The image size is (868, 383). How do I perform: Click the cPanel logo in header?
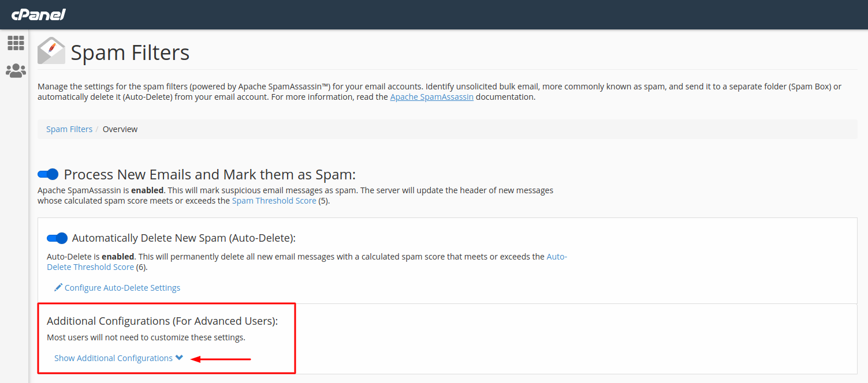point(38,14)
